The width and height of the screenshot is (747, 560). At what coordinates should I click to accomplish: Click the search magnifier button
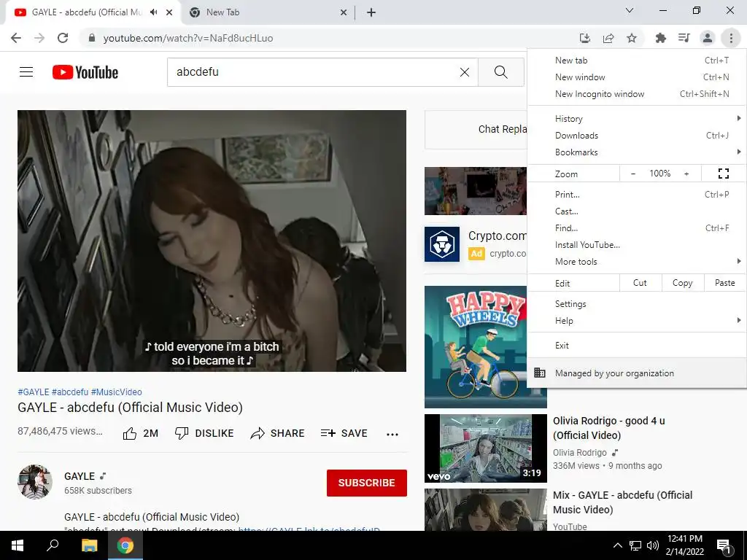500,72
